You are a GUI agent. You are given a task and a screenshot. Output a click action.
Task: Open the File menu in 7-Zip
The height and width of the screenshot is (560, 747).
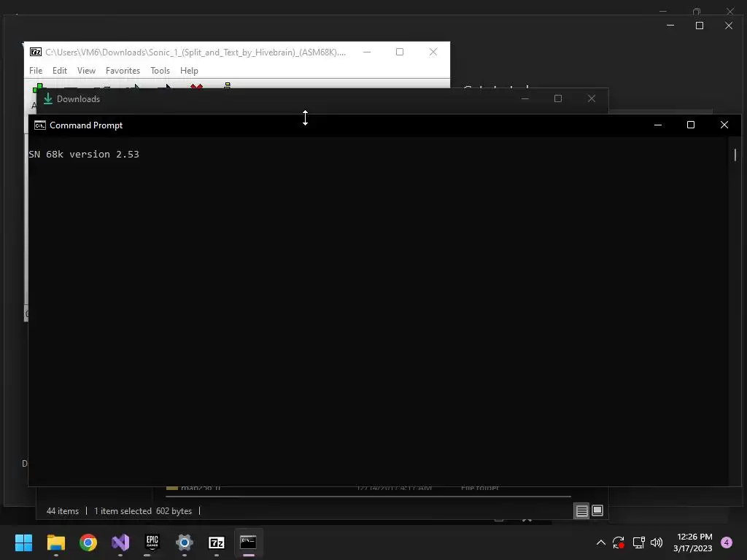coord(36,71)
